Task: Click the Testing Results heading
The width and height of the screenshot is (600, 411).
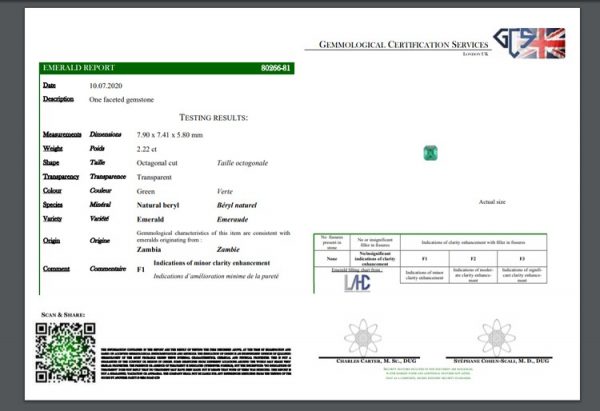Action: pyautogui.click(x=213, y=117)
